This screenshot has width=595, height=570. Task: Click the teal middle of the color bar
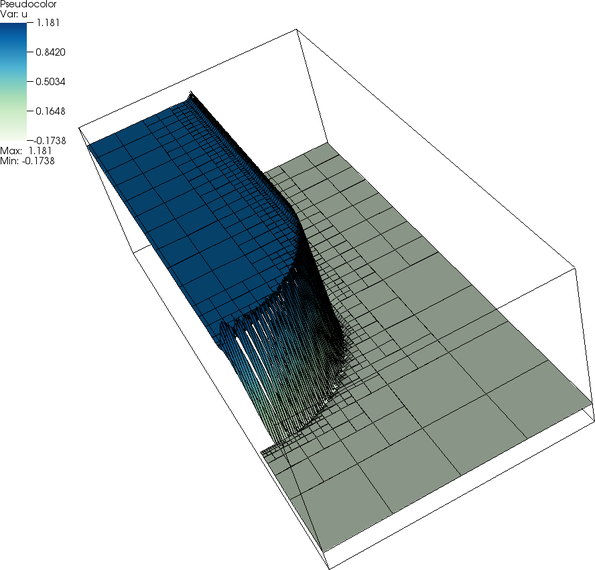[x=14, y=82]
